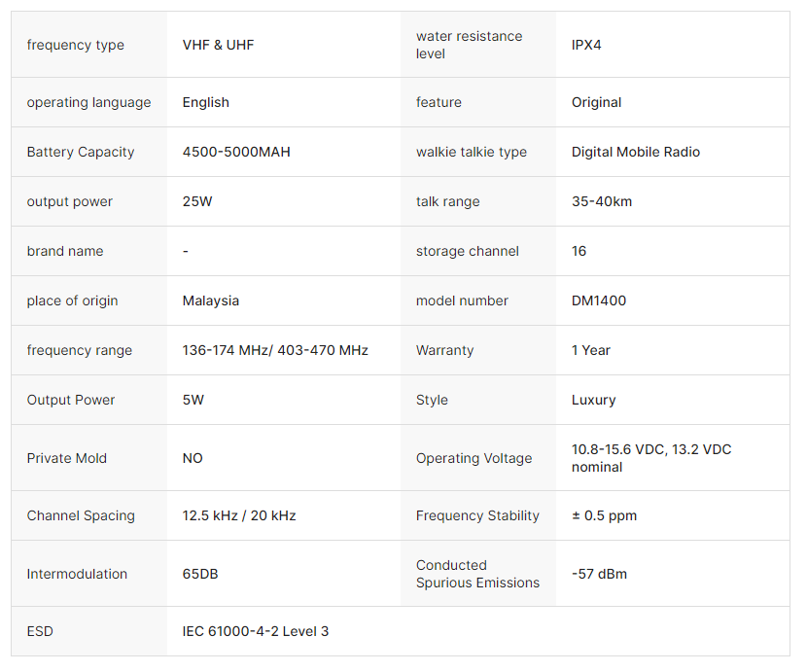The image size is (807, 672).
Task: Click the 'Malaysia' place of origin value
Action: point(210,301)
